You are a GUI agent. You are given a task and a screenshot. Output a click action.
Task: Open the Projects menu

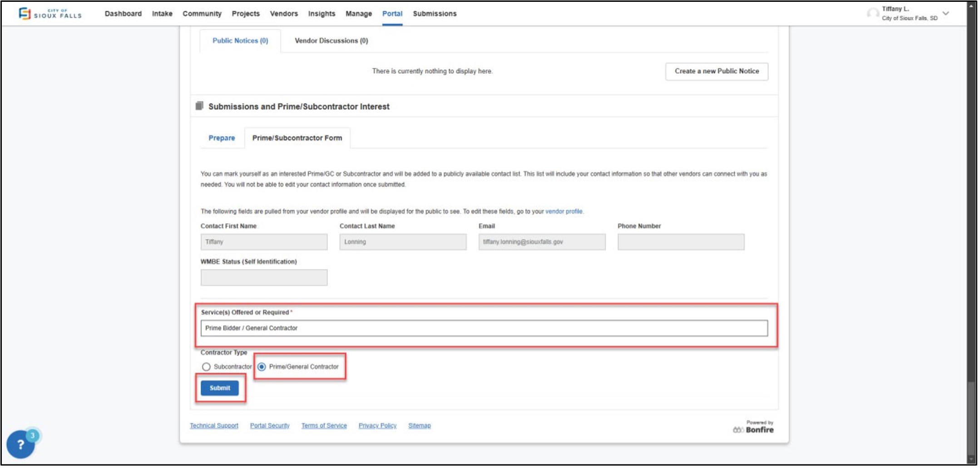(x=246, y=14)
